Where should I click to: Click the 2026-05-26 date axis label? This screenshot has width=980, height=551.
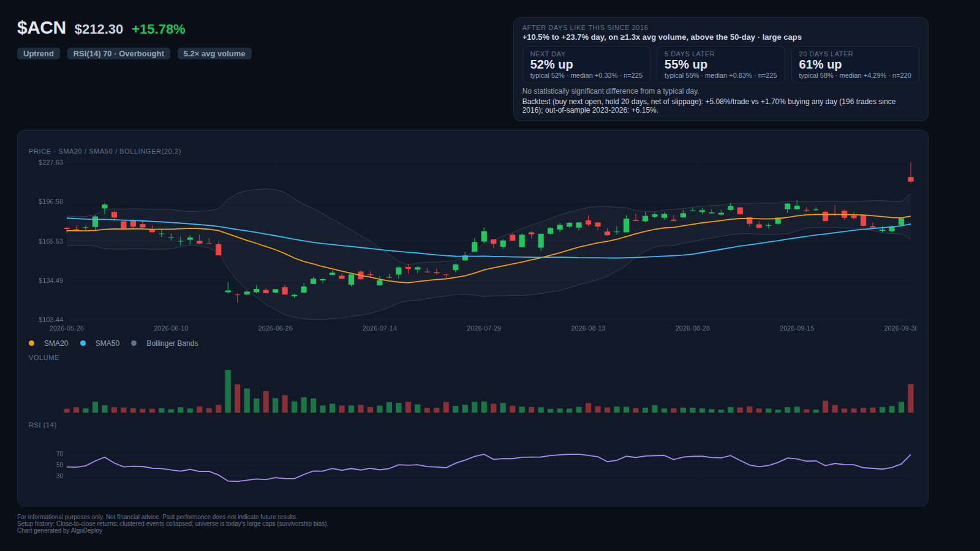(x=67, y=328)
